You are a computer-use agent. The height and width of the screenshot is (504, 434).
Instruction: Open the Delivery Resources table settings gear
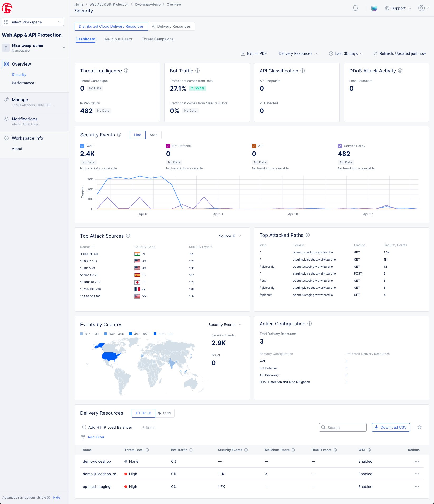(419, 427)
